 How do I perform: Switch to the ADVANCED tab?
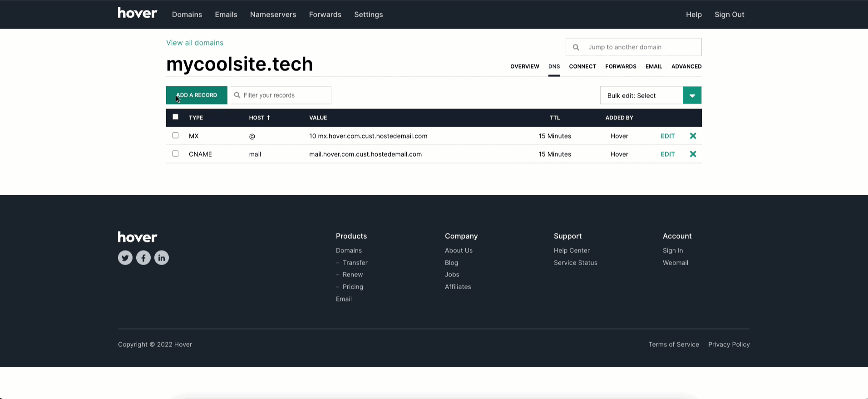point(686,66)
